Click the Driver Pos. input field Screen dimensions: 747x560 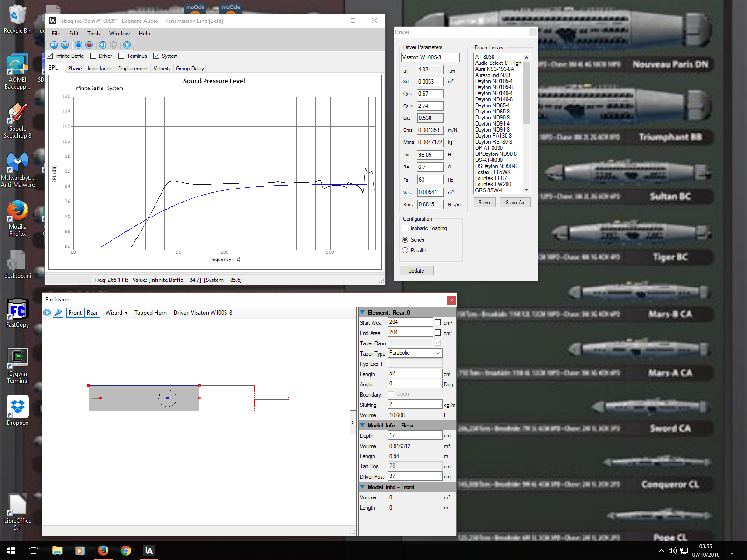click(x=415, y=476)
